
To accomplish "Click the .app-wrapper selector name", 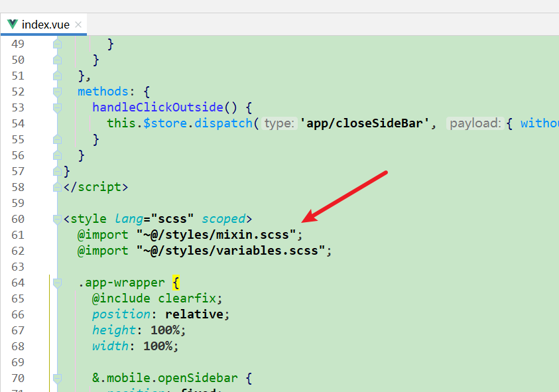I will 122,282.
